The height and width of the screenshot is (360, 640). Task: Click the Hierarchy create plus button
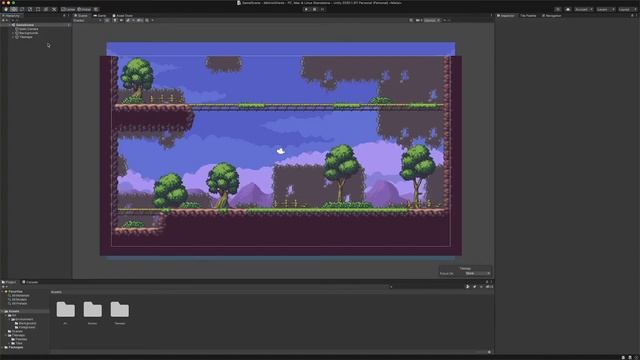pyautogui.click(x=4, y=20)
